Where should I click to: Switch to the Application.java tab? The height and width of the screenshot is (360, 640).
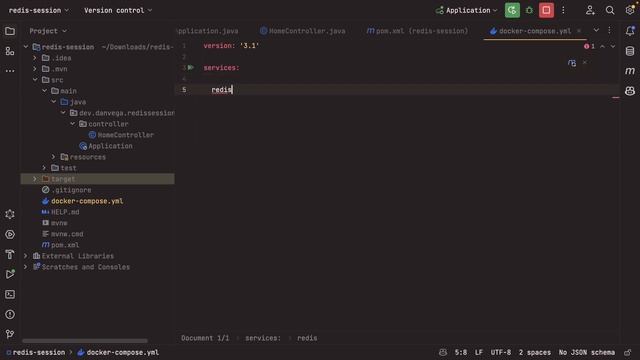(x=208, y=31)
